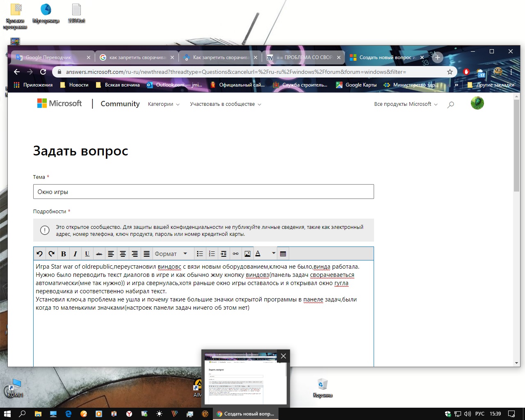Bookmark this page with star icon
525x420 pixels.
click(x=450, y=72)
